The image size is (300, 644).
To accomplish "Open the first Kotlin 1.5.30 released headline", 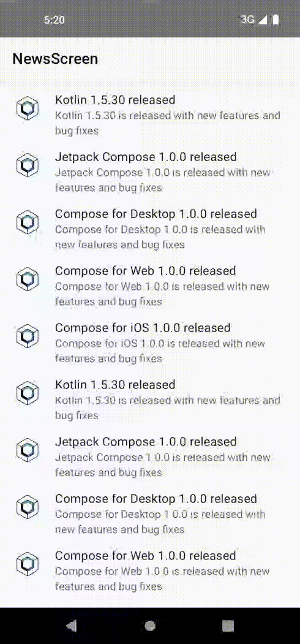I will coord(115,100).
